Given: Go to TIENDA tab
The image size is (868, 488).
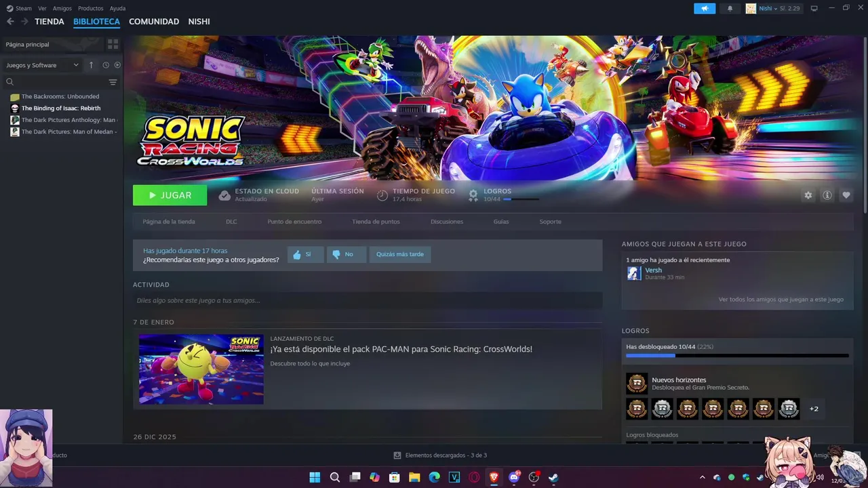Looking at the screenshot, I should [x=50, y=22].
